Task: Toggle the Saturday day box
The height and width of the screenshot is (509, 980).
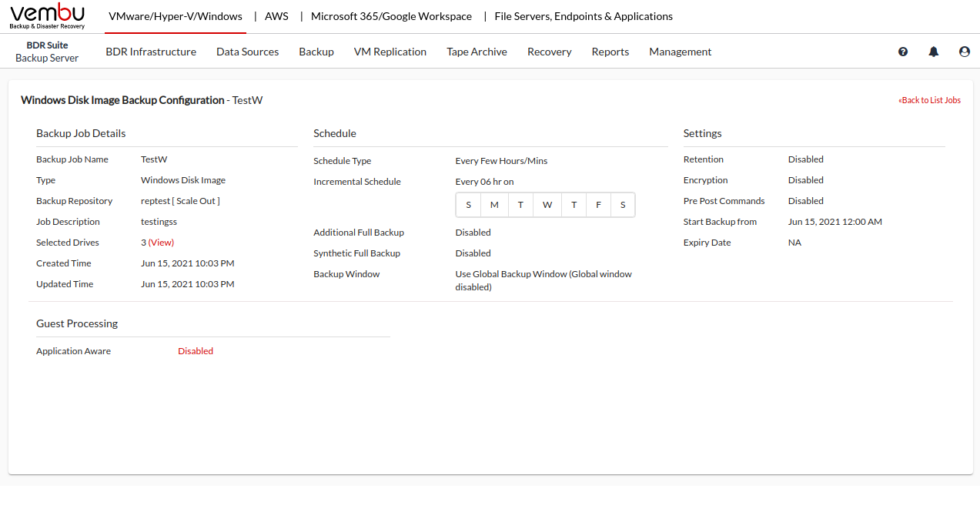Action: click(x=623, y=205)
